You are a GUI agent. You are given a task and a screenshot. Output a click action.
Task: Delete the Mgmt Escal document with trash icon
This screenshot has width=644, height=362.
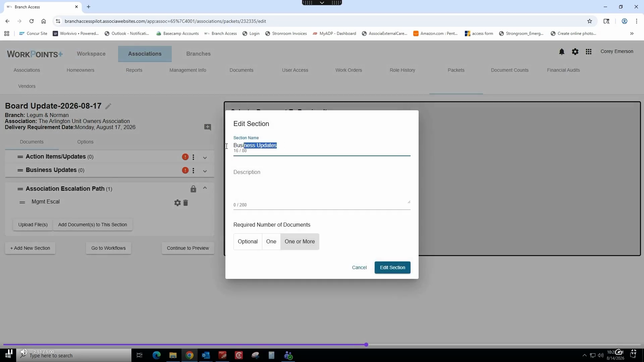185,203
